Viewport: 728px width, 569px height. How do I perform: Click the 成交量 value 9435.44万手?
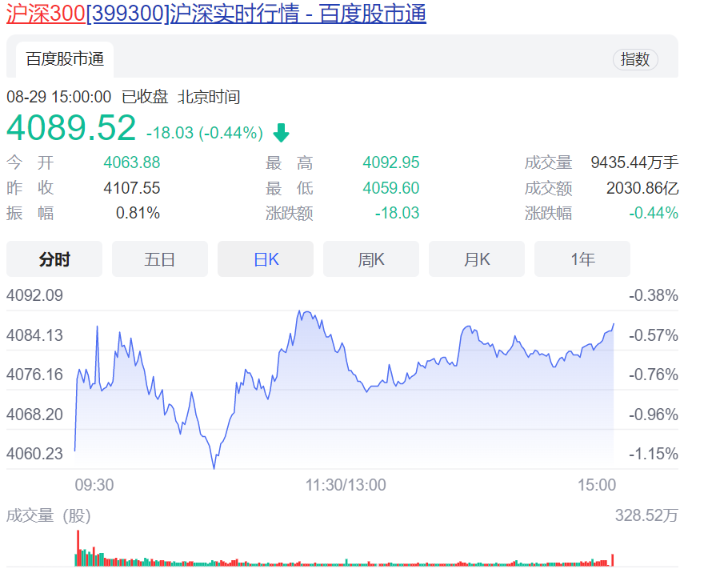(x=634, y=162)
